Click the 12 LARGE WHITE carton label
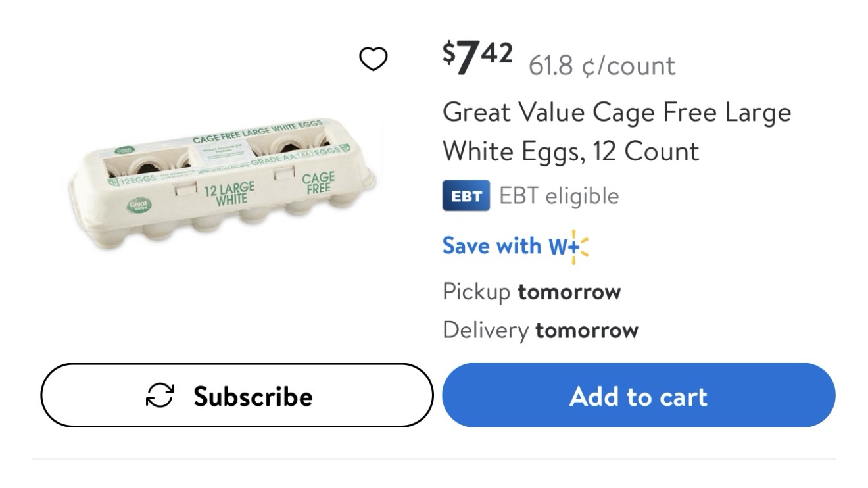Viewport: 868px width, 488px height. [228, 193]
